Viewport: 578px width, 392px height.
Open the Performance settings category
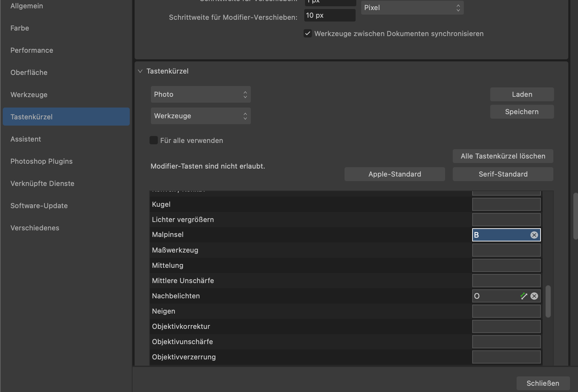point(66,50)
